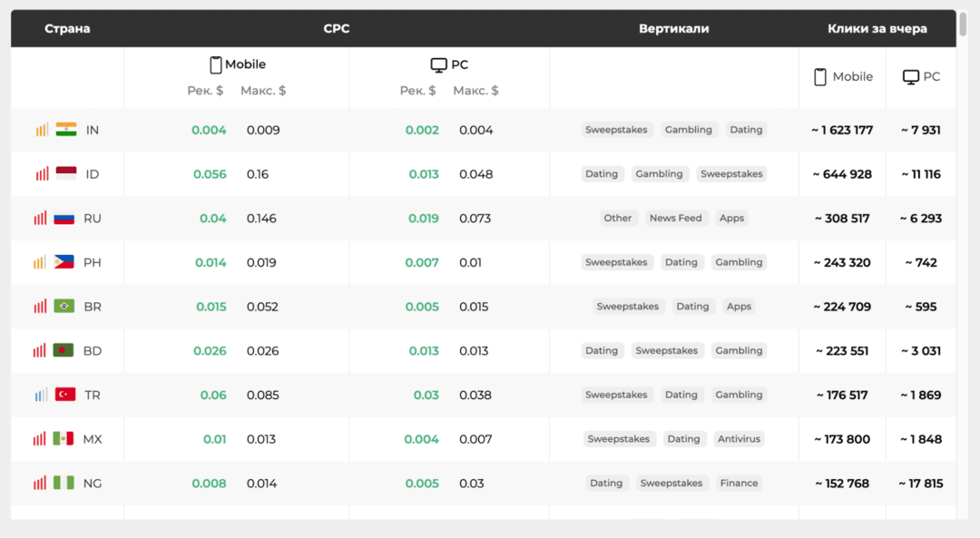Click the ID country code label
Image resolution: width=980 pixels, height=538 pixels.
tap(93, 174)
